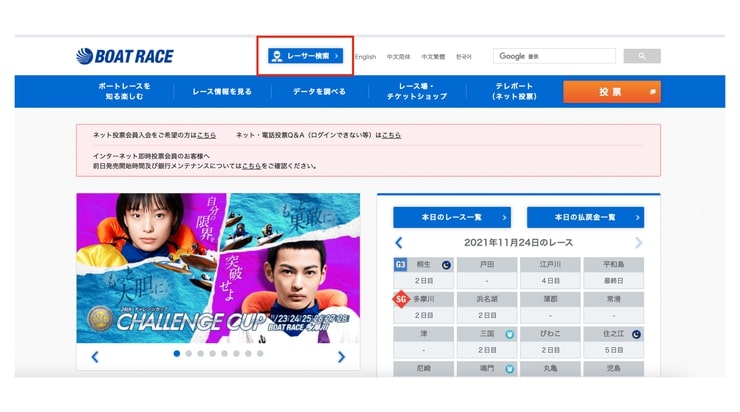This screenshot has height=412, width=740.
Task: Click night-race moon icon on 桐生
Action: tap(446, 265)
